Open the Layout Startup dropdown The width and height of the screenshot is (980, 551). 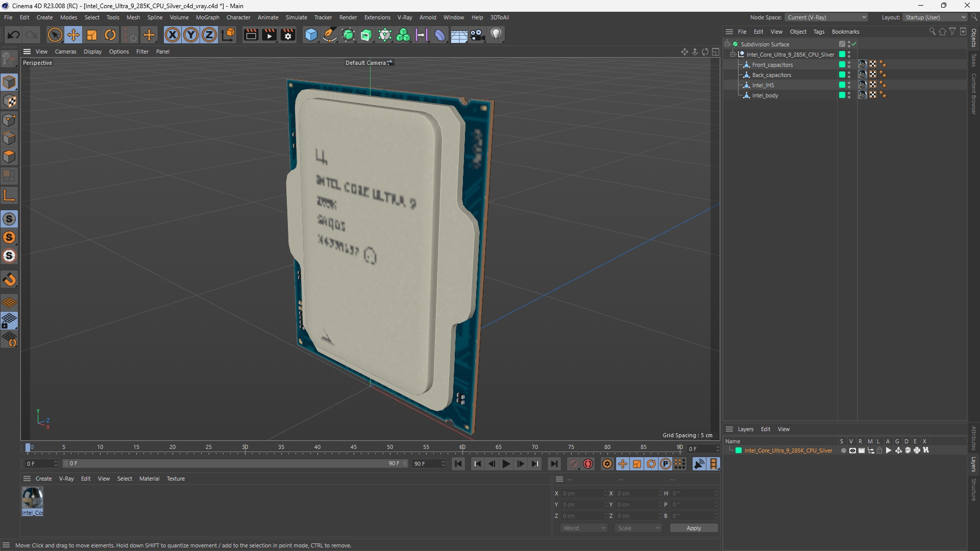click(936, 17)
